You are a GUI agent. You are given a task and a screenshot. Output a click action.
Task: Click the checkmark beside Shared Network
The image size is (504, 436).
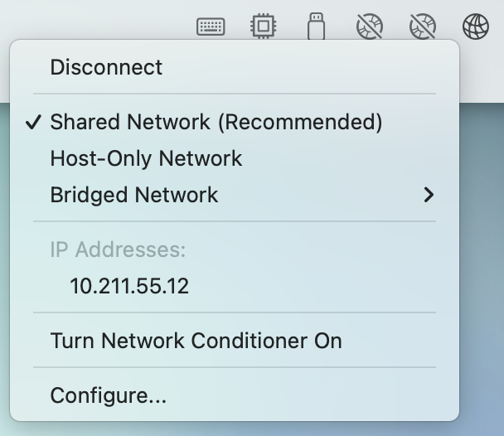[33, 123]
